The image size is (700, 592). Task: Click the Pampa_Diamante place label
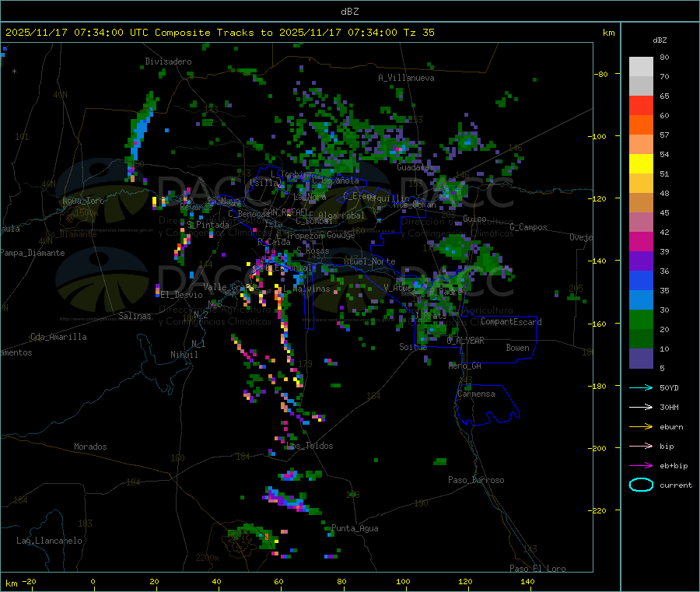(33, 253)
